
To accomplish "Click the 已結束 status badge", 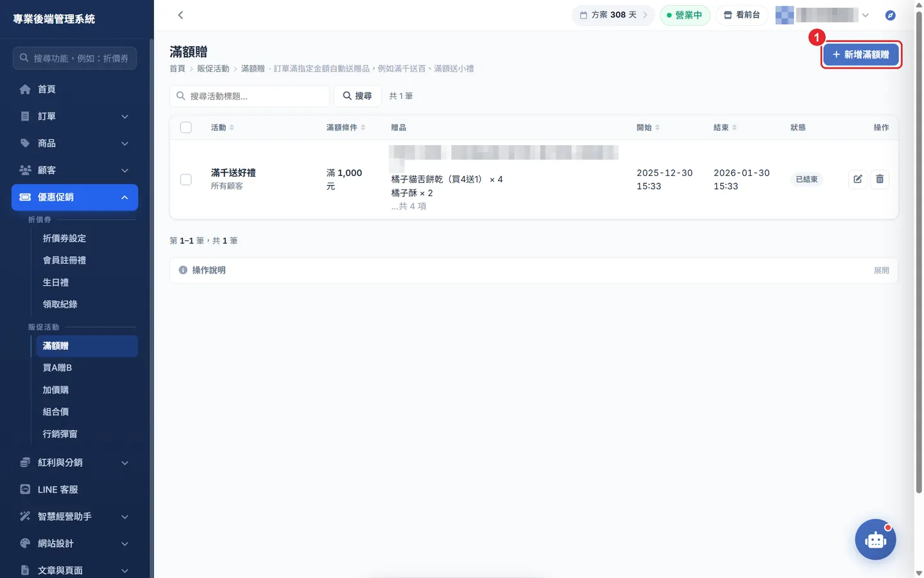I will (x=807, y=179).
